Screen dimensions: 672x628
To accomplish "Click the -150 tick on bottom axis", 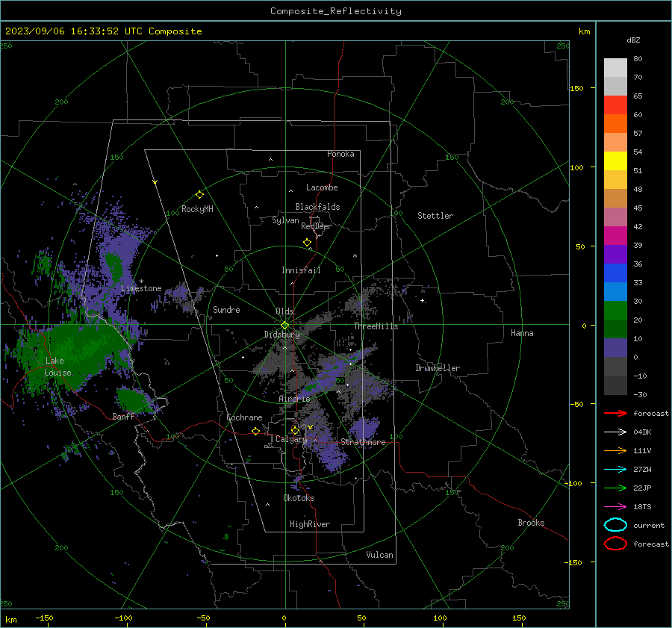I will [44, 618].
